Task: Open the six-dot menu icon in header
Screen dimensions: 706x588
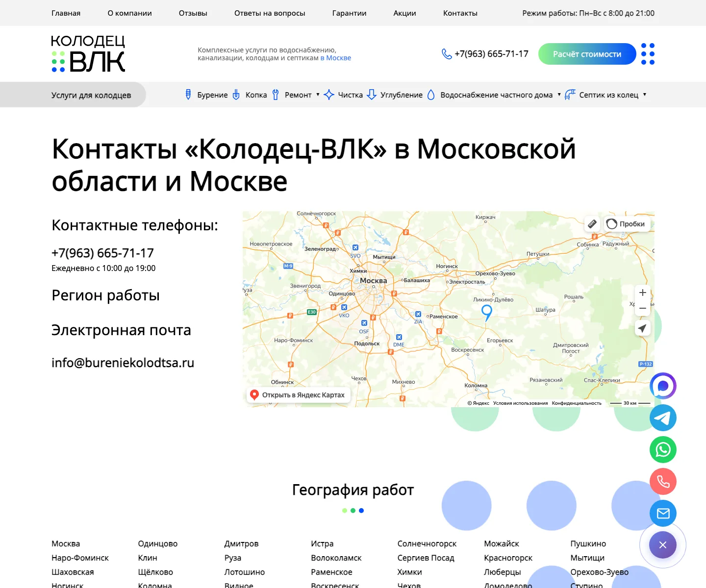Action: pos(648,54)
